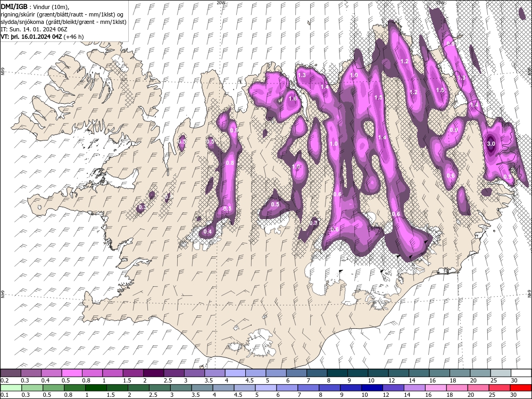Click the 20W longitude label

coord(221,2)
